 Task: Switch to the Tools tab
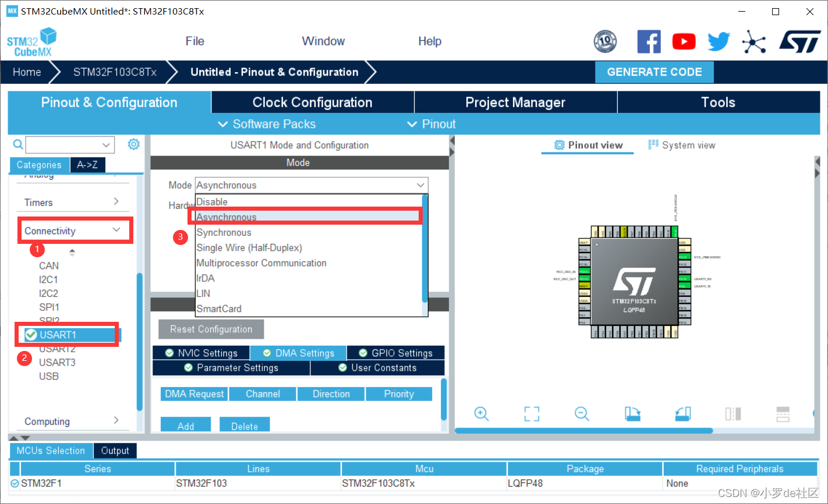click(x=718, y=102)
